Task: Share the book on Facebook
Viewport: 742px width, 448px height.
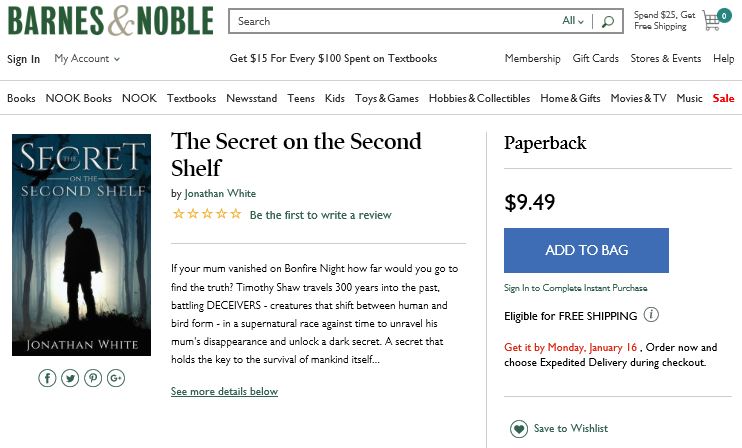Action: coord(47,378)
